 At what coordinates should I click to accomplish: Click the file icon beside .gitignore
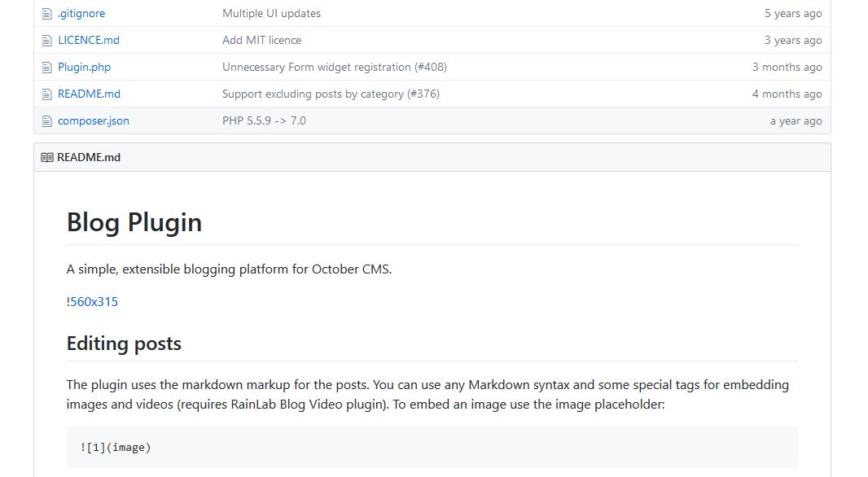pos(46,13)
